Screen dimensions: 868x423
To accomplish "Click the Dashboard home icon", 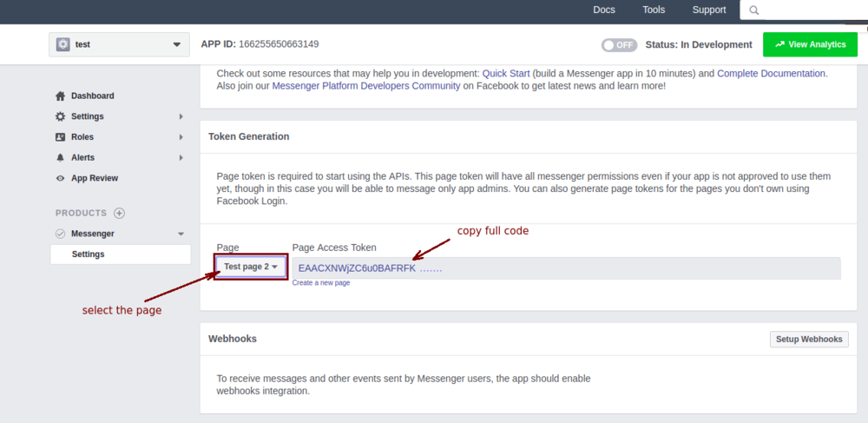I will (60, 96).
